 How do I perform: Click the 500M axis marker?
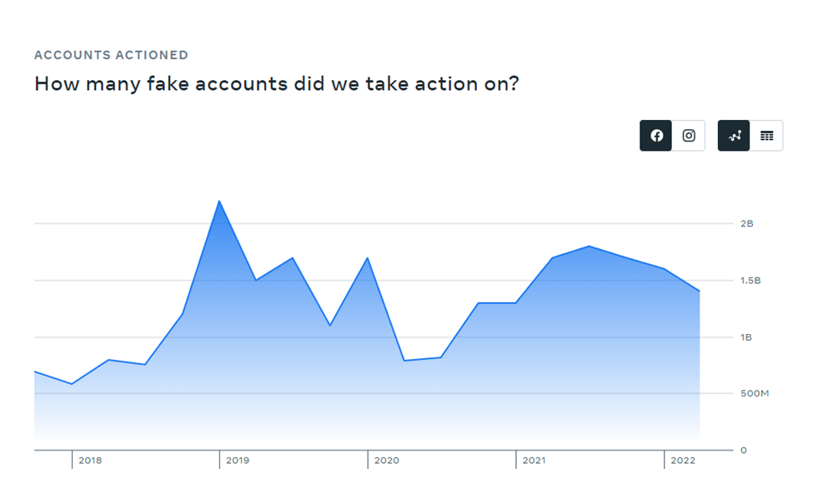[x=754, y=393]
